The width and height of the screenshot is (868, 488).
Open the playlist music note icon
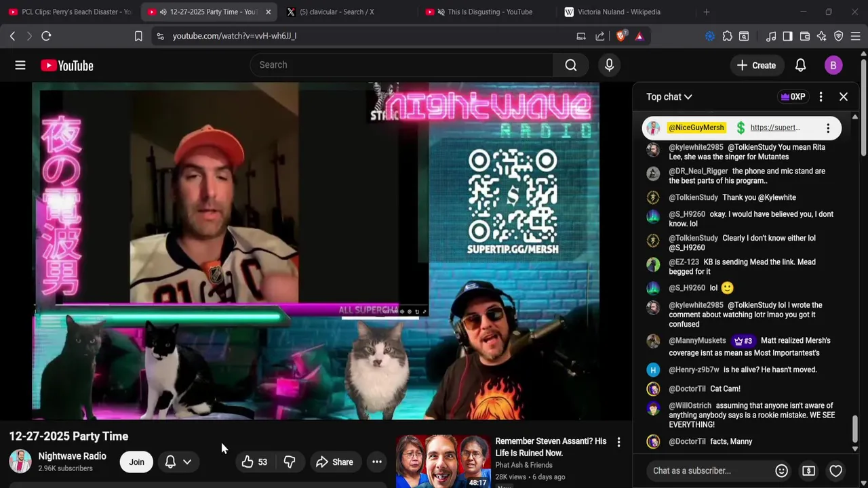tap(771, 36)
